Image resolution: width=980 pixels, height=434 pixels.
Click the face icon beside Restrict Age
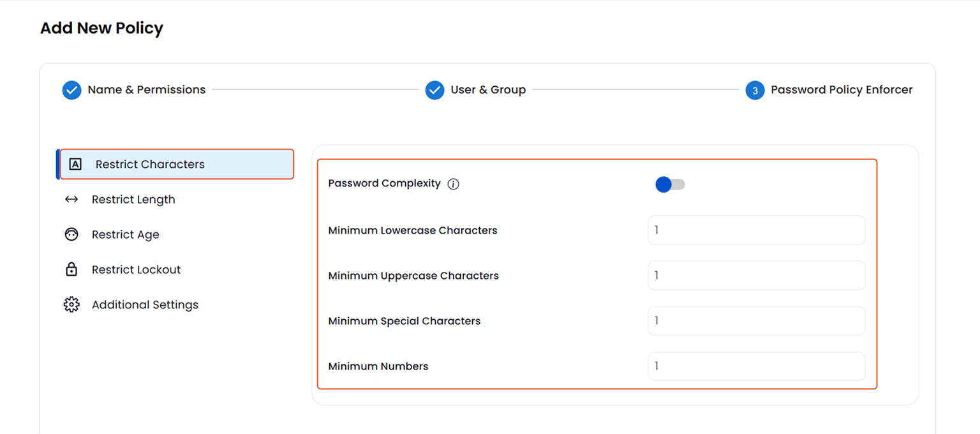point(71,234)
